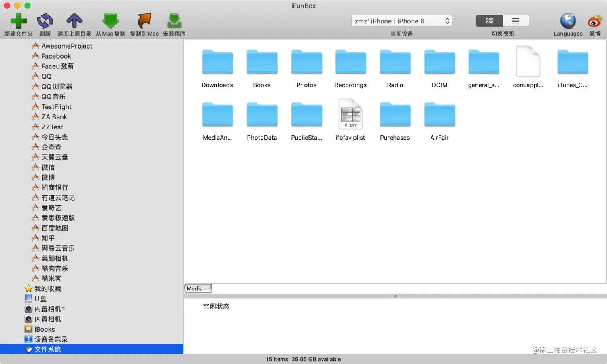Click the pane divider handle dot

point(395,296)
